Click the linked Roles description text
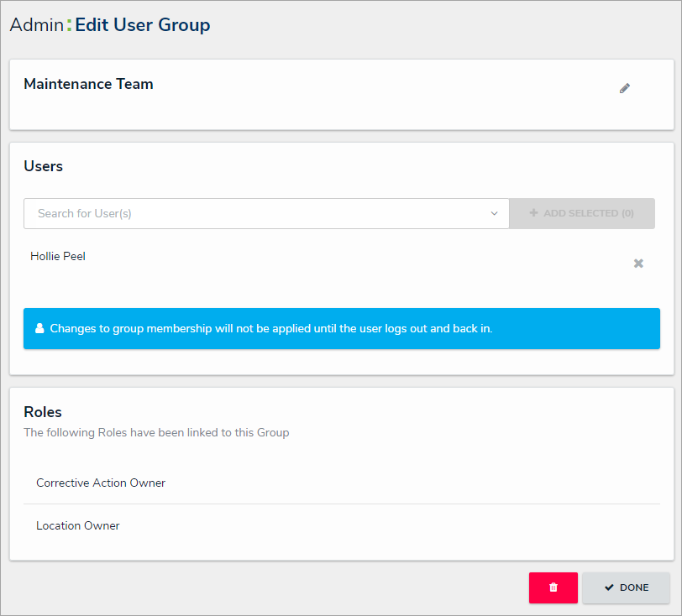 [156, 433]
